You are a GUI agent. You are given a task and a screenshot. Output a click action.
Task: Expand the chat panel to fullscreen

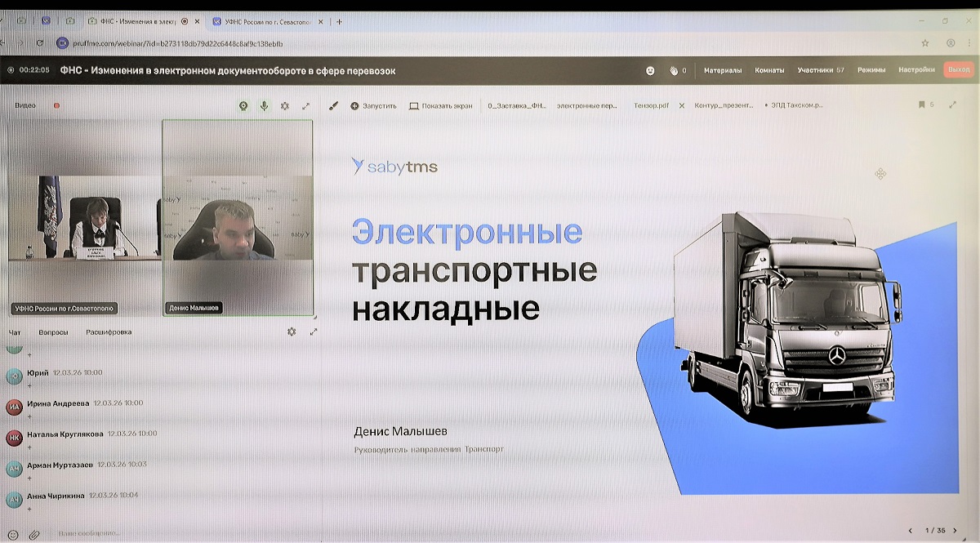coord(314,332)
